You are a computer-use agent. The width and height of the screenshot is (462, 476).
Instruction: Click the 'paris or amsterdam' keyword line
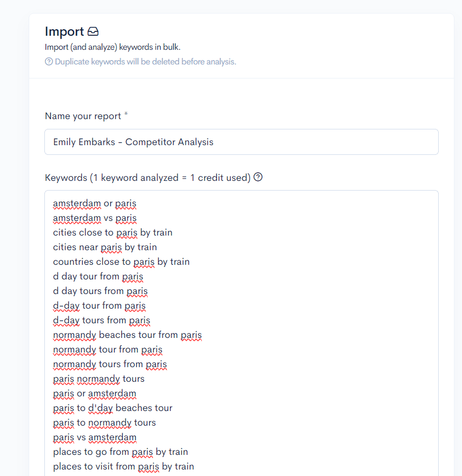tap(95, 394)
